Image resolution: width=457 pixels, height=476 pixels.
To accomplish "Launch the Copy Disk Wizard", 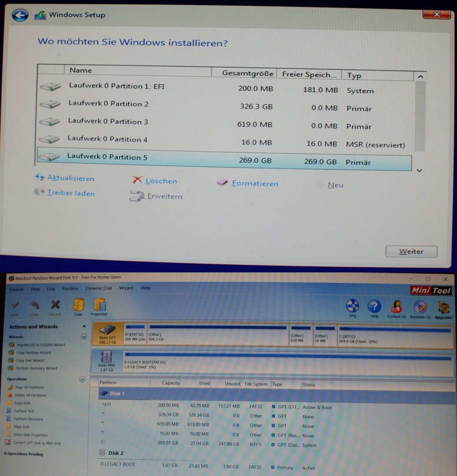I will pos(26,361).
